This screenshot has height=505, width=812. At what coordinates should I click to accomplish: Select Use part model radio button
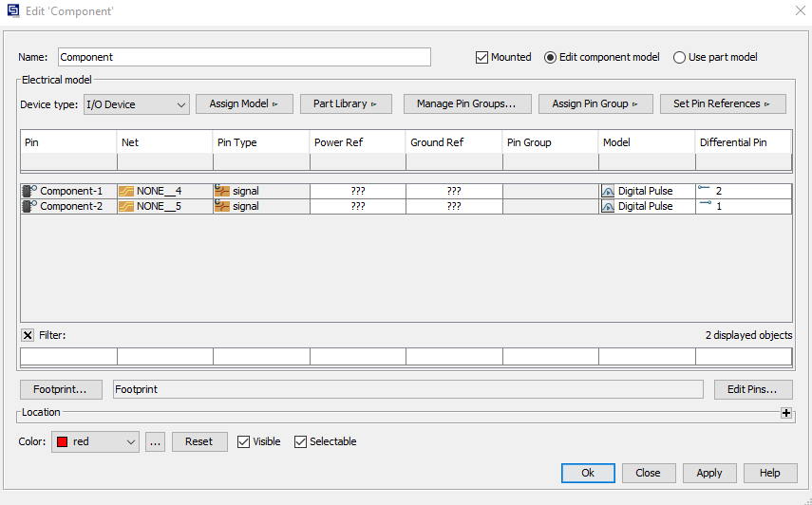point(679,57)
